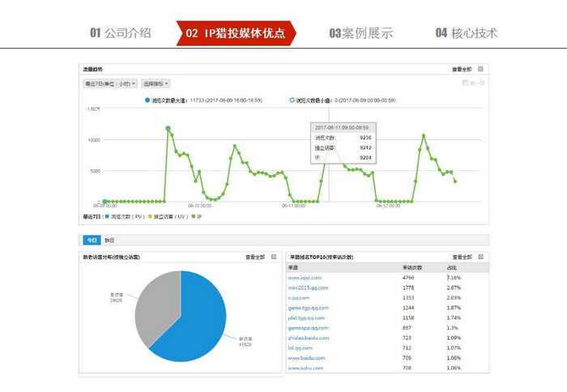Open the zhidao.baidu.com source link
567x392 pixels.
[x=309, y=338]
